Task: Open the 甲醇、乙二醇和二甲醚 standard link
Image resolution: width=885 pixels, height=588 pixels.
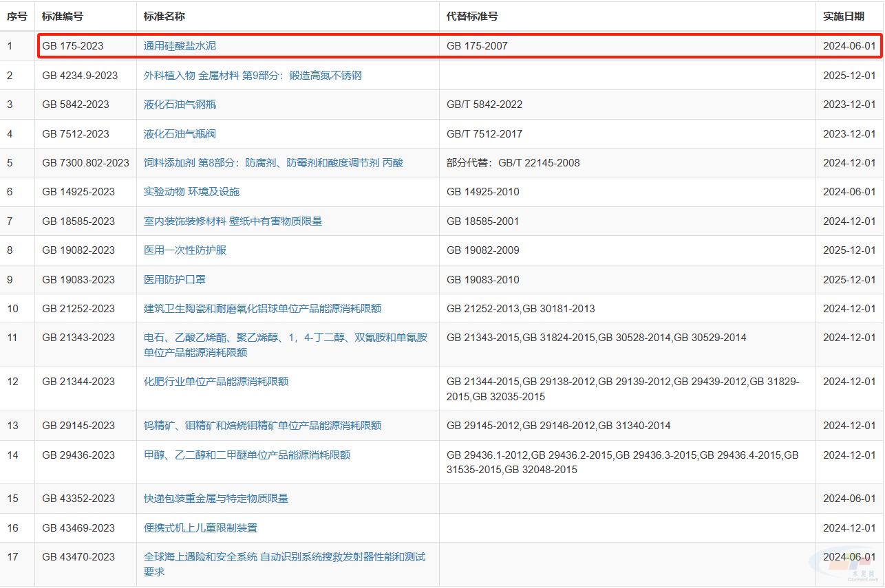Action: 246,455
